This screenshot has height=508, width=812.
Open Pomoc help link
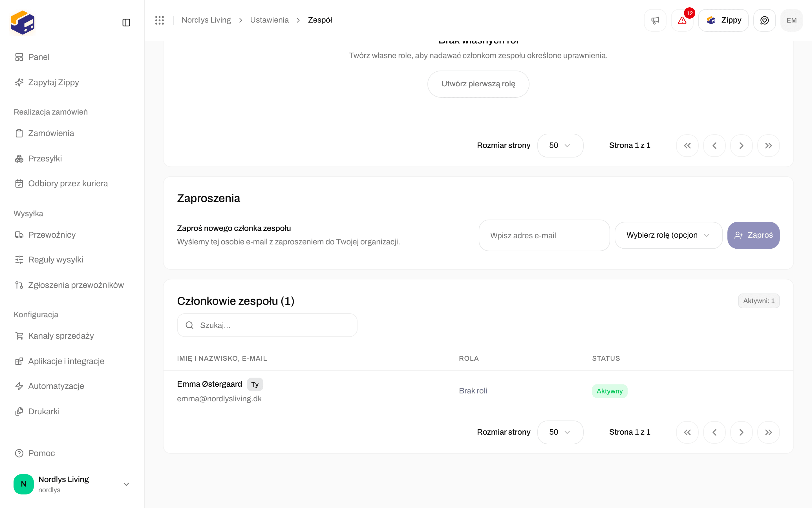coord(72,453)
